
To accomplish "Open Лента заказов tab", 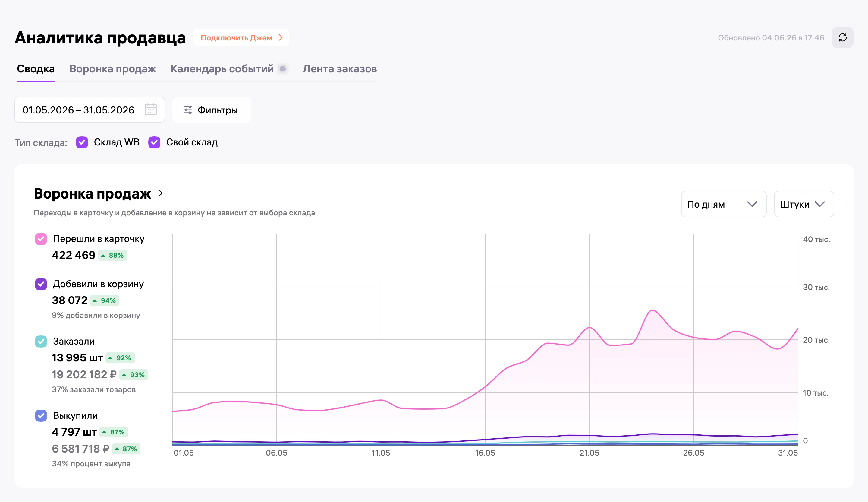I will coord(340,69).
